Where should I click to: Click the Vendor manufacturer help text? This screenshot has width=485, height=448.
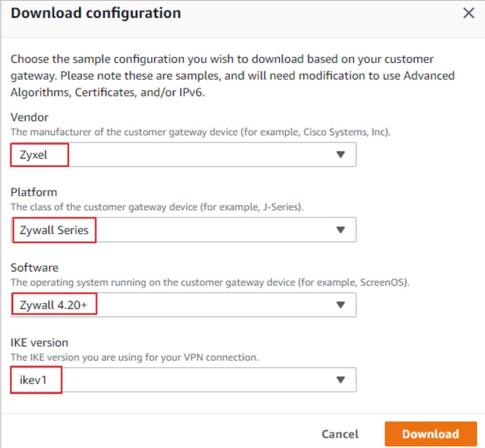pyautogui.click(x=200, y=132)
